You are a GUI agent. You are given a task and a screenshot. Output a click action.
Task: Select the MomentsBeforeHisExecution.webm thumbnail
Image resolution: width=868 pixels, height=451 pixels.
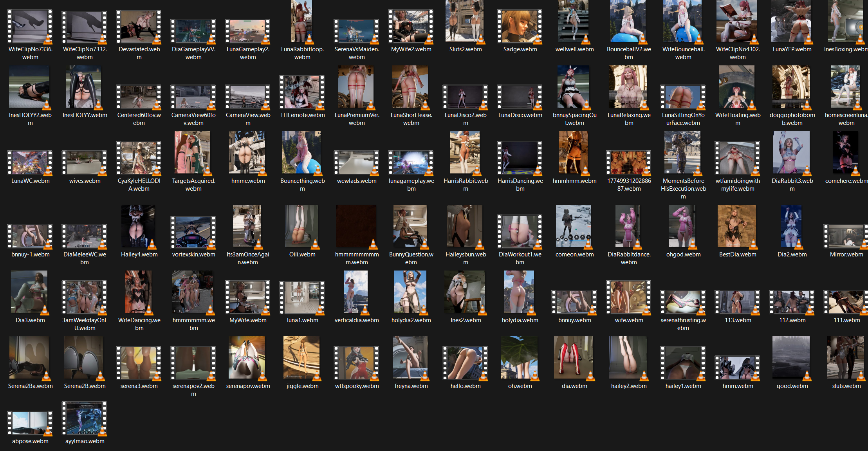pyautogui.click(x=683, y=153)
